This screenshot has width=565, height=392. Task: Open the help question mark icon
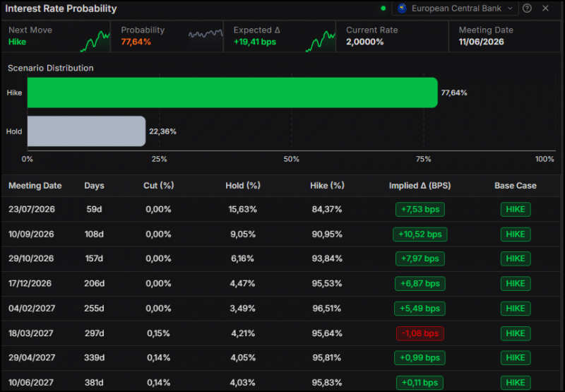pos(527,8)
